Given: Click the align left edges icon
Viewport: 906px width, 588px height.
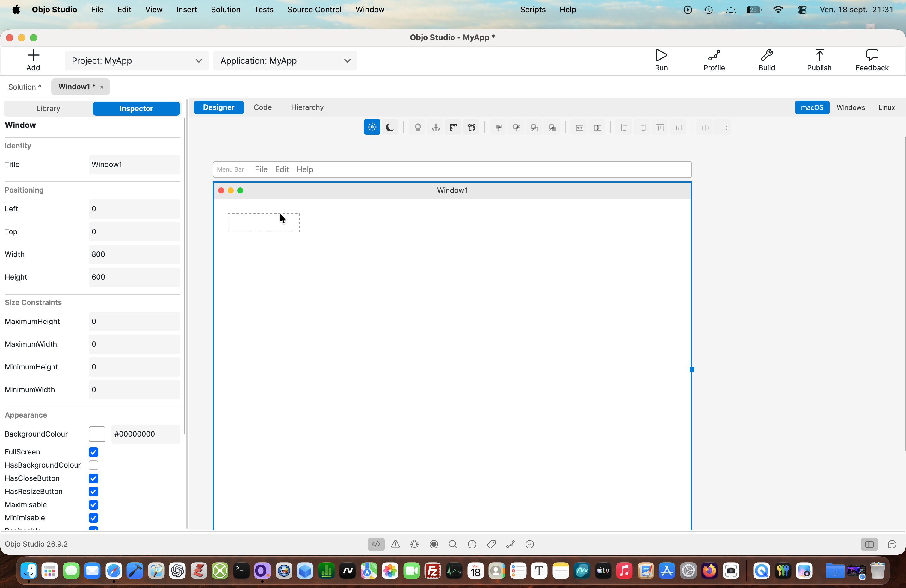Looking at the screenshot, I should pyautogui.click(x=624, y=128).
